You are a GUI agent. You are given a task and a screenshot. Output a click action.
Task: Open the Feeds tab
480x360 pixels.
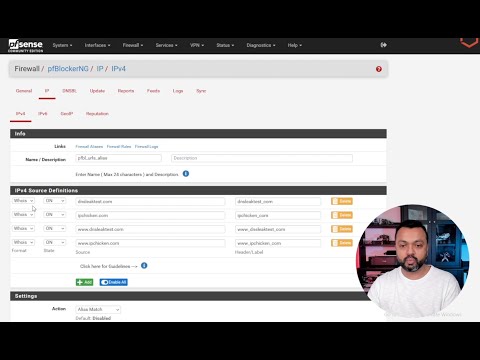point(153,91)
